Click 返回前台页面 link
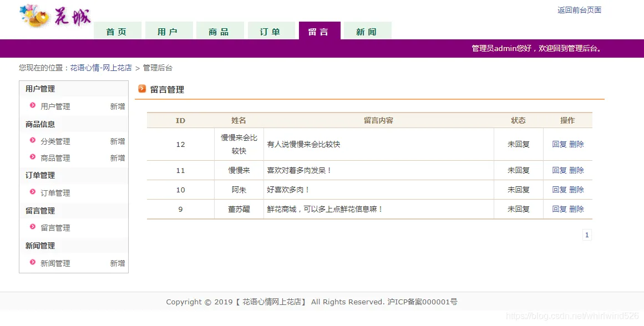Image resolution: width=644 pixels, height=326 pixels. click(580, 10)
